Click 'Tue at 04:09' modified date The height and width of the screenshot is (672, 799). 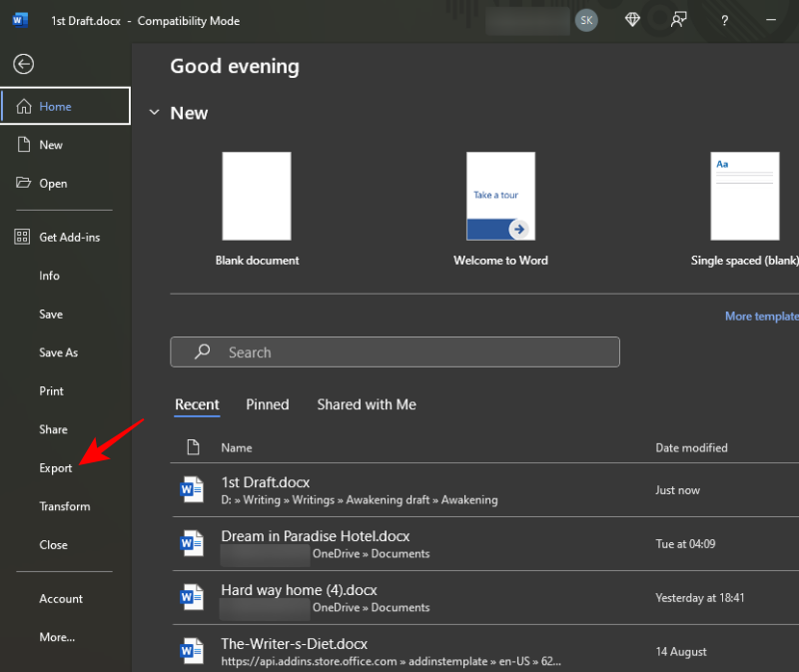[685, 543]
